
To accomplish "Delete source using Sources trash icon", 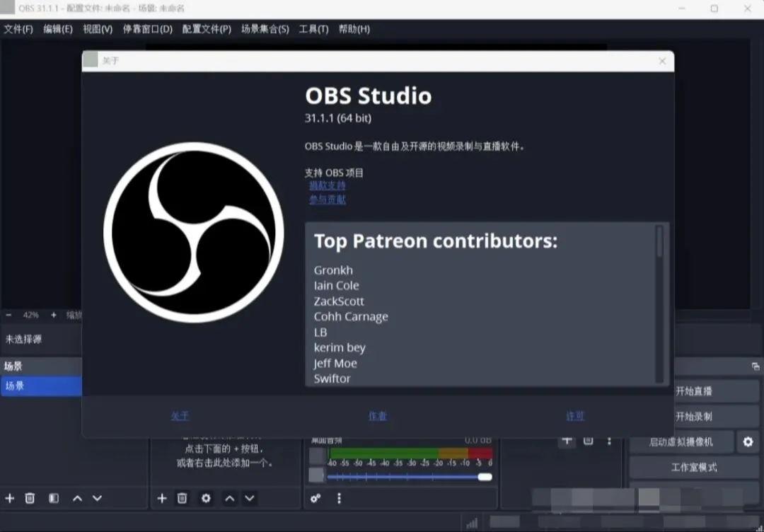I will [x=183, y=498].
